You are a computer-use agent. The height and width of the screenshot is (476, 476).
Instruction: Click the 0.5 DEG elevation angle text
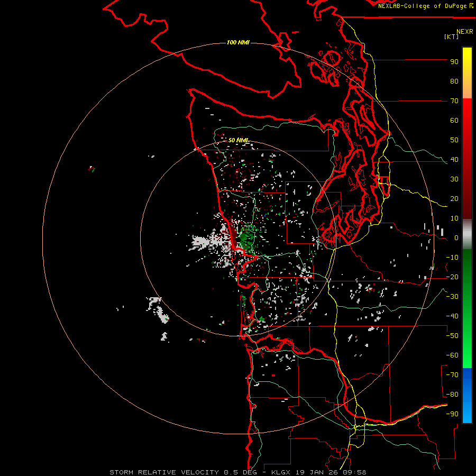tap(240, 472)
